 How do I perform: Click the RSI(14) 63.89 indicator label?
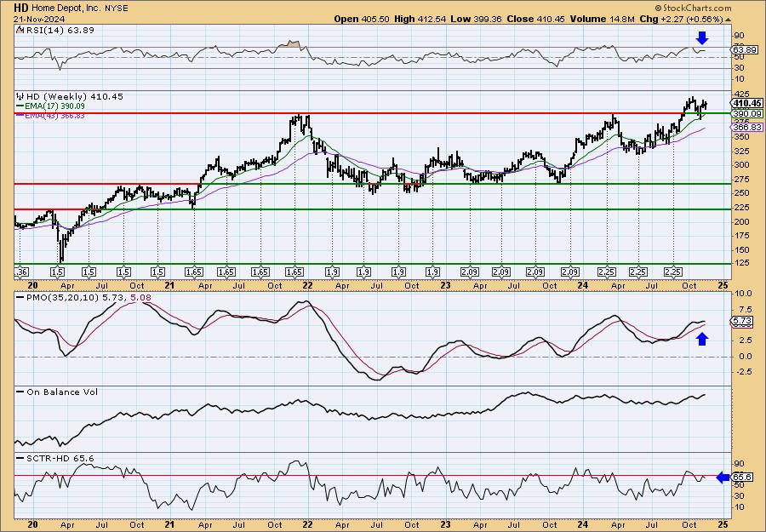(x=59, y=30)
